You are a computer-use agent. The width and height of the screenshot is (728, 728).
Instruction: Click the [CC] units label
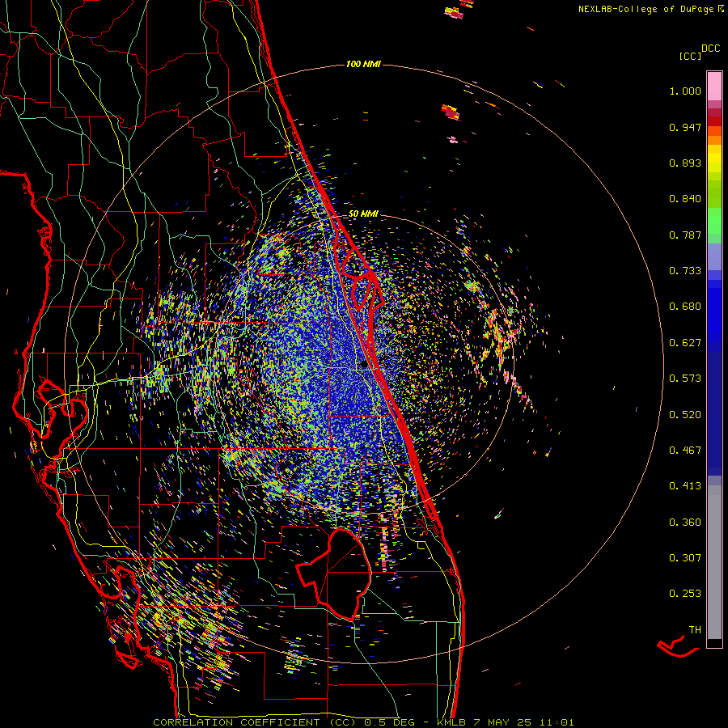pyautogui.click(x=690, y=56)
